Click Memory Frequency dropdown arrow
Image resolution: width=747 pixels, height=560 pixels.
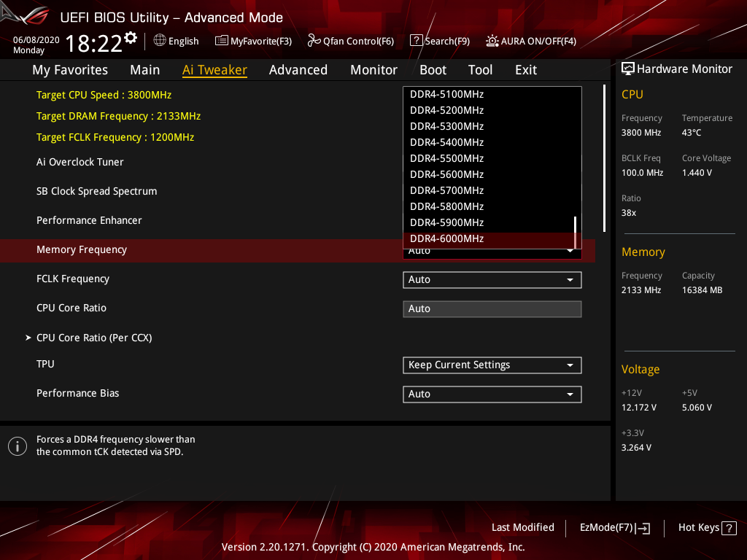(570, 251)
